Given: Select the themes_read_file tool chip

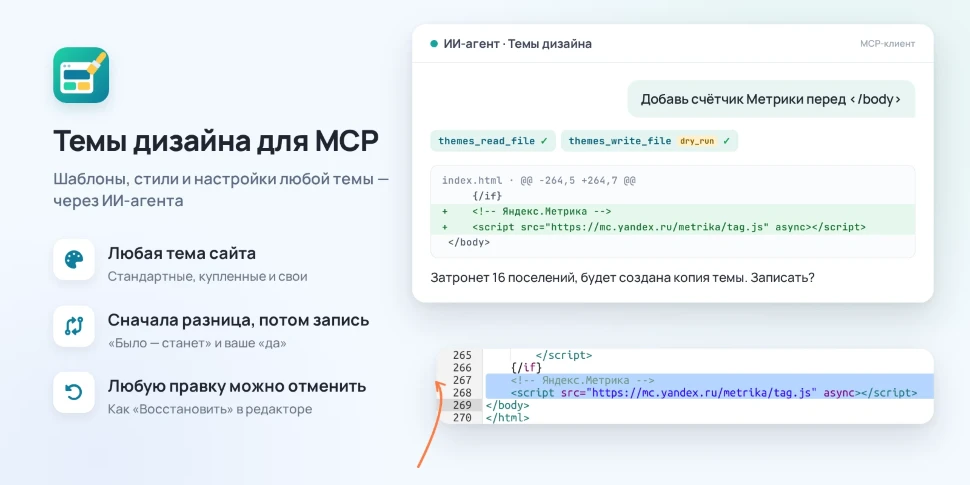Looking at the screenshot, I should point(493,141).
